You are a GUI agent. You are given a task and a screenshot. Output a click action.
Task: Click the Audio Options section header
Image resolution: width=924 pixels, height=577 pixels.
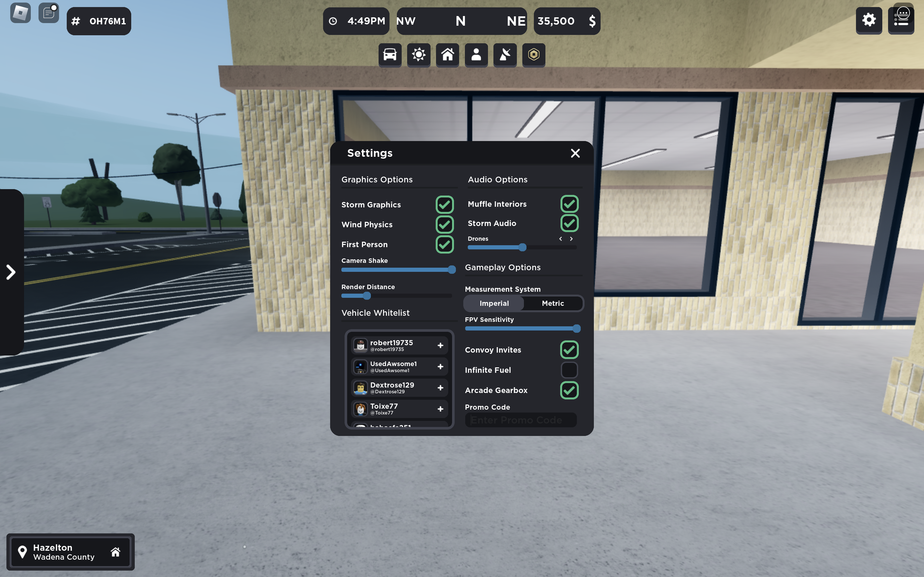click(497, 180)
